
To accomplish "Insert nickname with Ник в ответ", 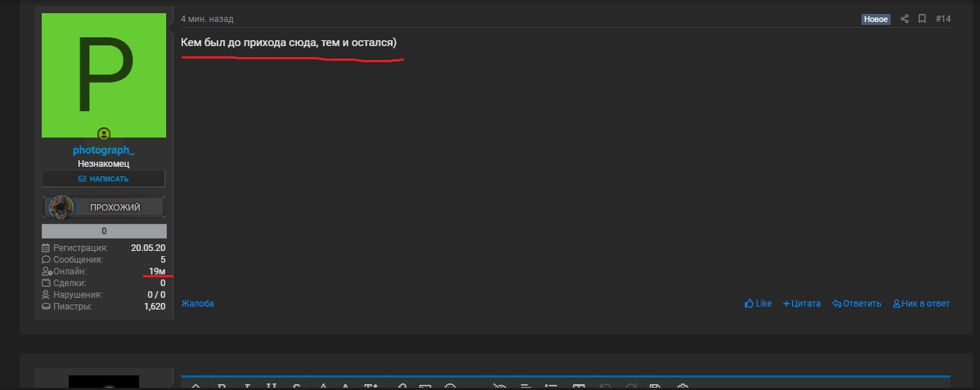I will pos(921,304).
